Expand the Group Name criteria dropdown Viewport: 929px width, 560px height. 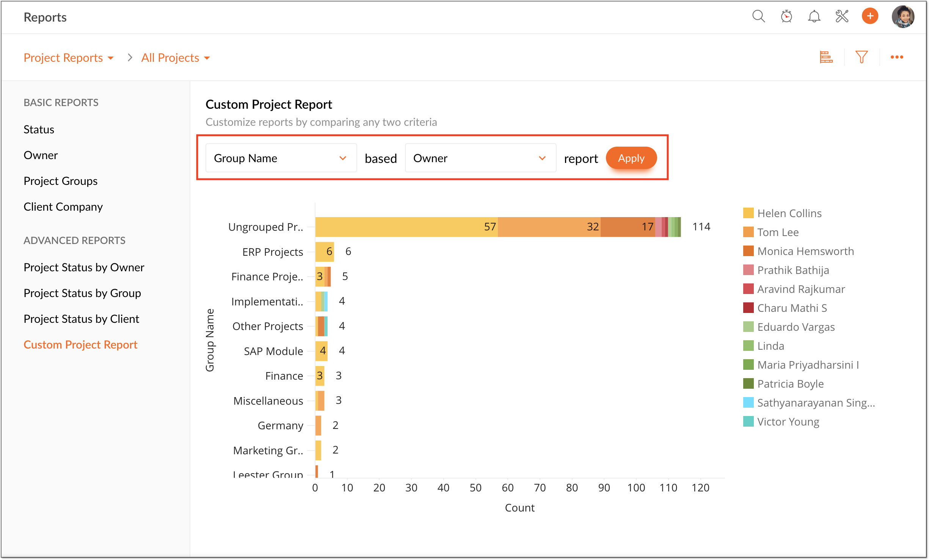(281, 158)
